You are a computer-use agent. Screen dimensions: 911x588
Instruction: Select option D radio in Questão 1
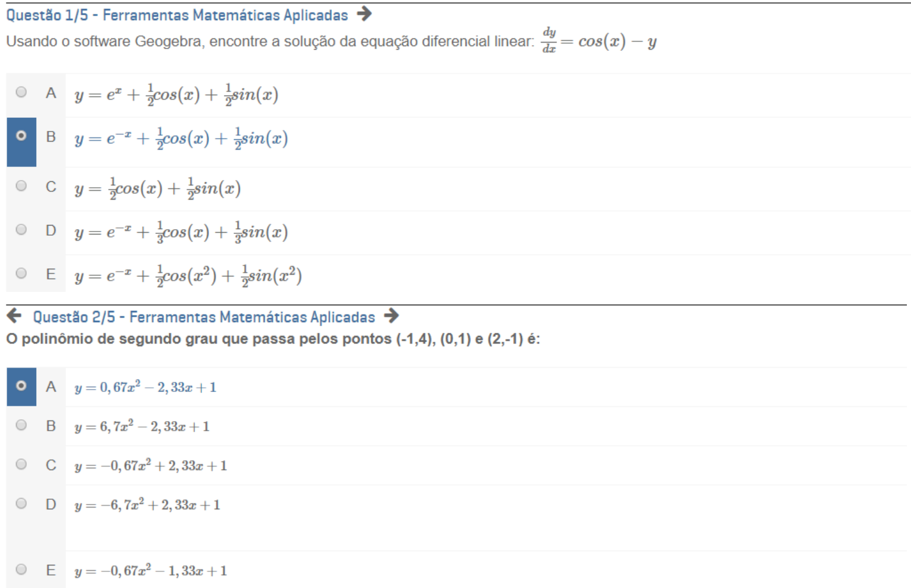(21, 229)
